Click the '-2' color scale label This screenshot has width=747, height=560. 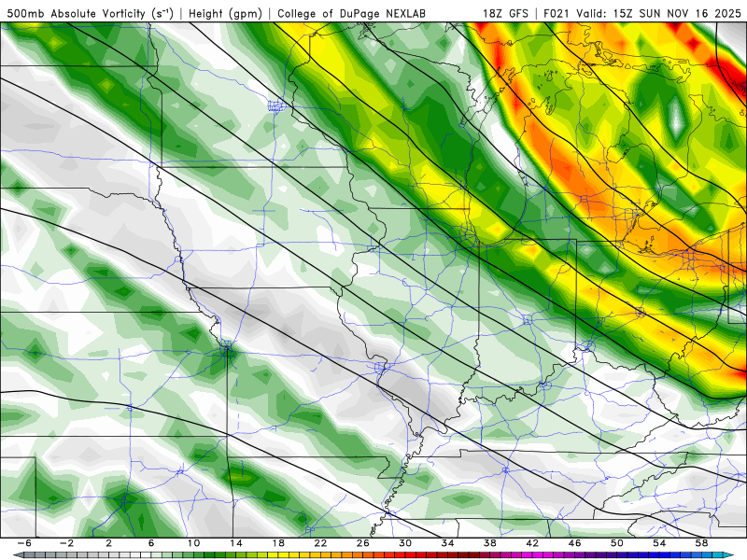(x=66, y=543)
